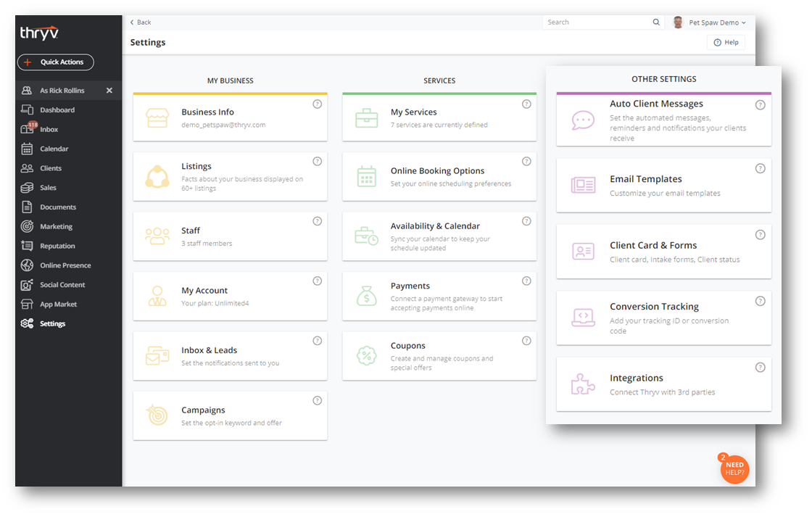
Task: Click help icon on Auto Client Messages
Action: (761, 105)
